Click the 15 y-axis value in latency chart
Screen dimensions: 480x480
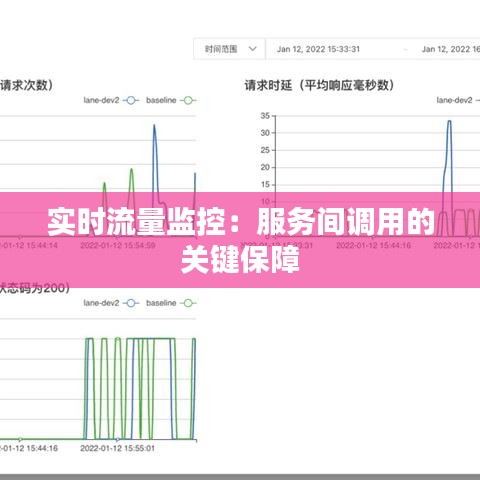(x=265, y=184)
